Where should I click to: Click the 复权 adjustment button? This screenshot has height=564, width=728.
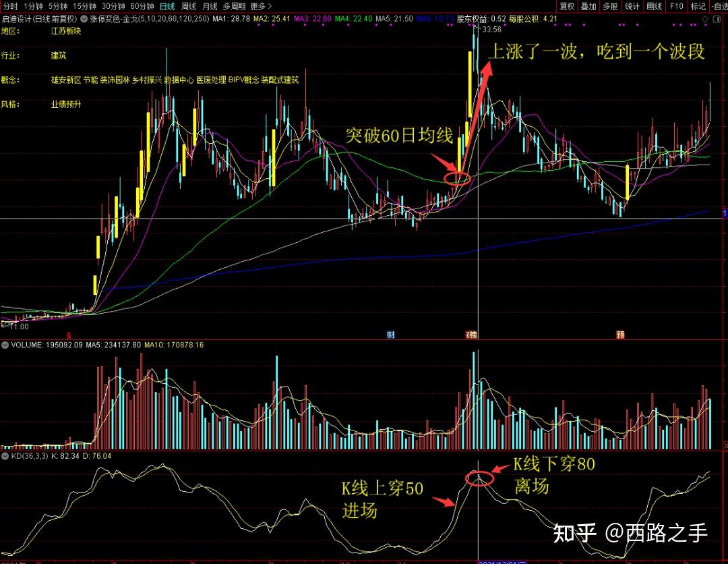point(567,6)
